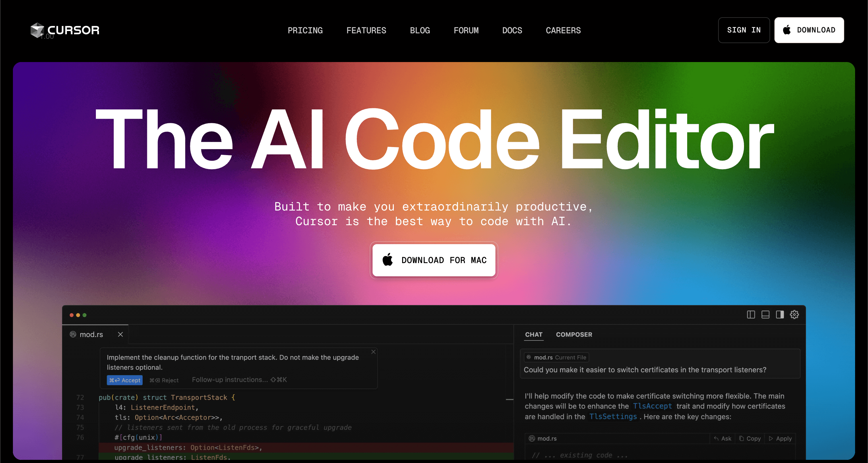The height and width of the screenshot is (463, 868).
Task: Click the split panel layout icon toolbar
Action: (751, 315)
